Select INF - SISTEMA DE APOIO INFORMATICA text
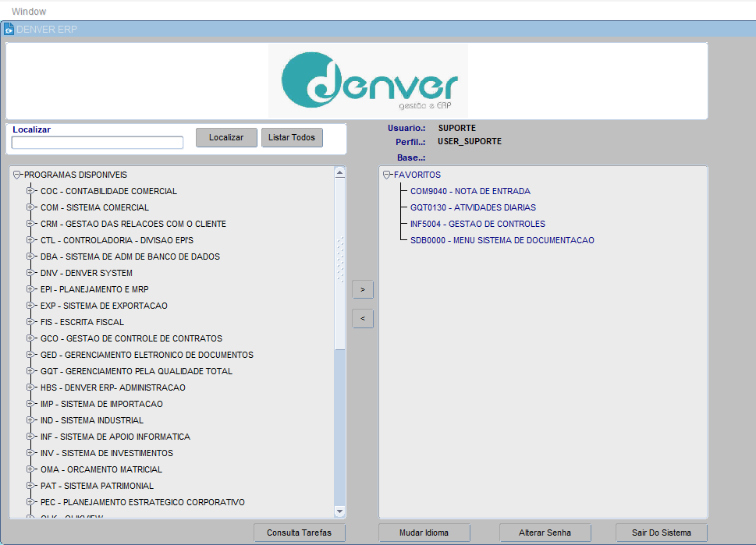 click(115, 437)
